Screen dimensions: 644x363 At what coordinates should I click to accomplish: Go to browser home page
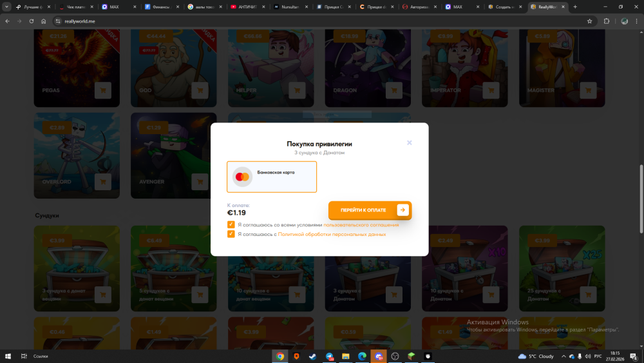pyautogui.click(x=44, y=21)
